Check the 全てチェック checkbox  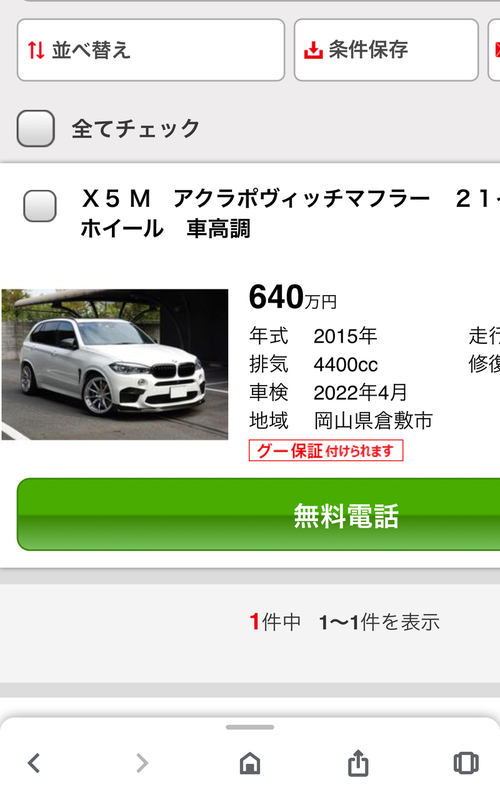click(36, 128)
